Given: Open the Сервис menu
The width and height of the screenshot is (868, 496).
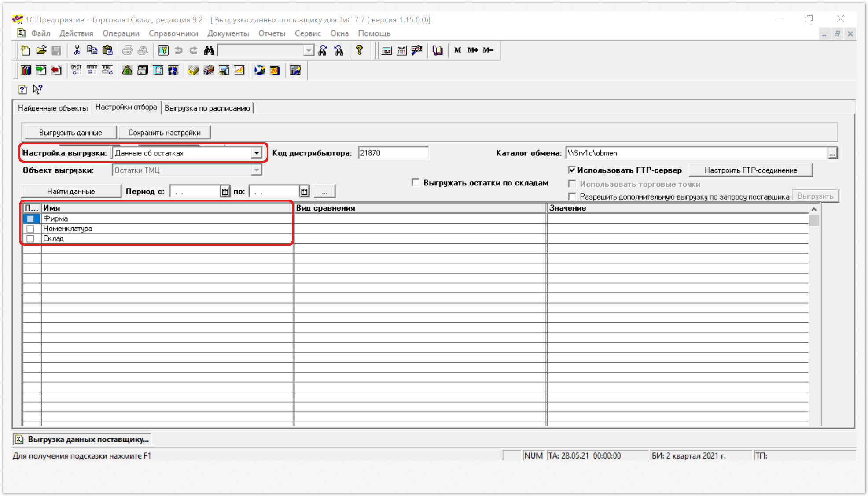Looking at the screenshot, I should point(308,33).
